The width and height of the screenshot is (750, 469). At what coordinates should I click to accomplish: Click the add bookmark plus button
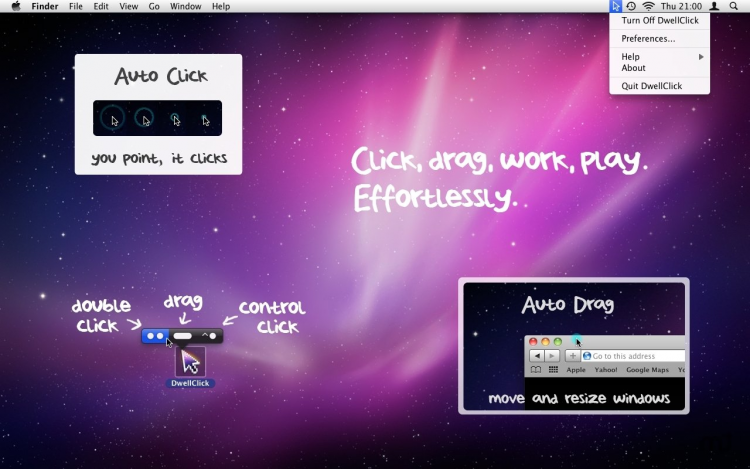573,356
